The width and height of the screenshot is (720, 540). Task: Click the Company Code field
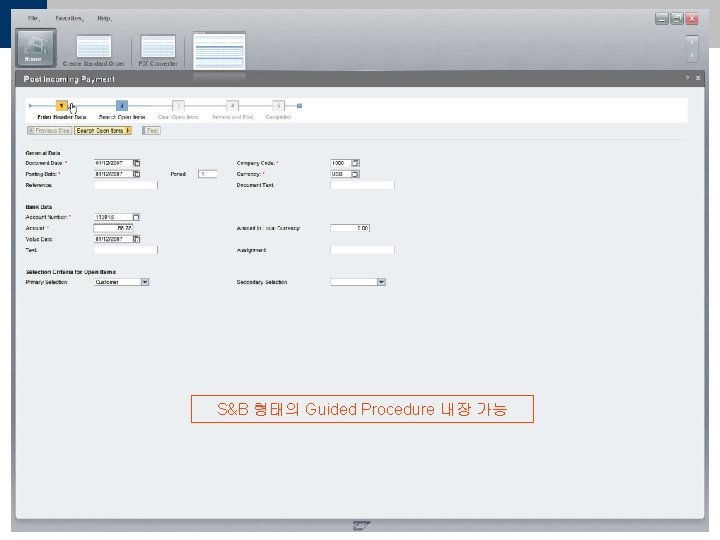341,163
